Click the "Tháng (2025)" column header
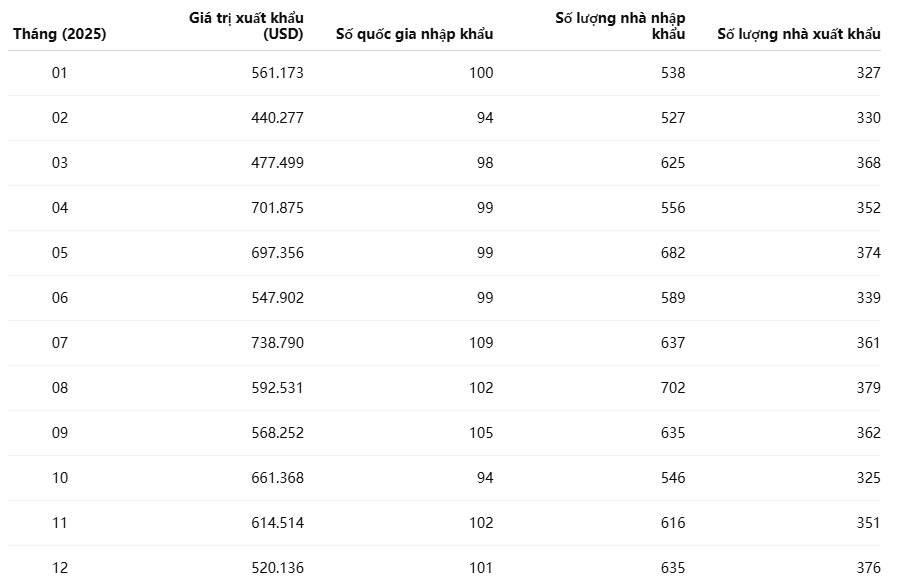This screenshot has width=901, height=584. 59,34
